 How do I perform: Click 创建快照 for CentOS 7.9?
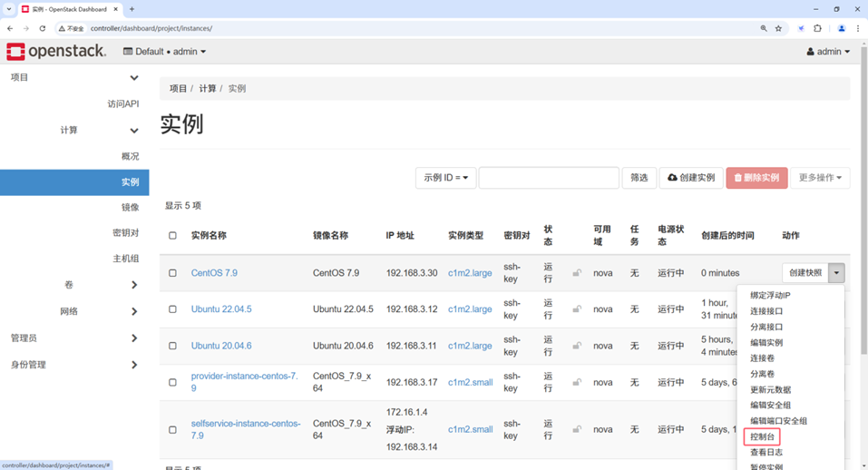(x=805, y=273)
